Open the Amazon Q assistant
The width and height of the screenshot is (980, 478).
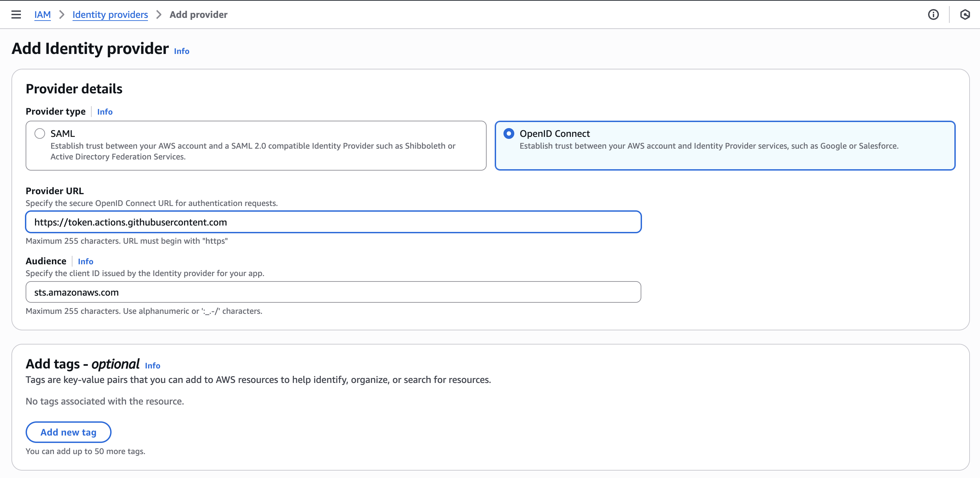(x=966, y=14)
